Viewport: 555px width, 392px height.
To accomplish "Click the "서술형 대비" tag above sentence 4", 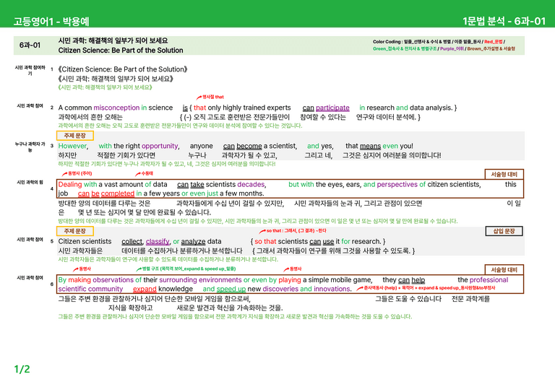I will 504,174.
